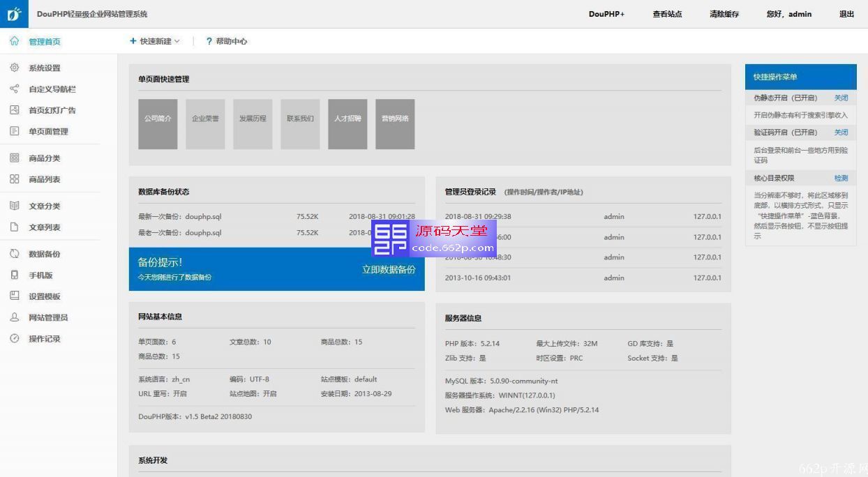
Task: Click the phone icon for 手机版
Action: click(x=14, y=275)
